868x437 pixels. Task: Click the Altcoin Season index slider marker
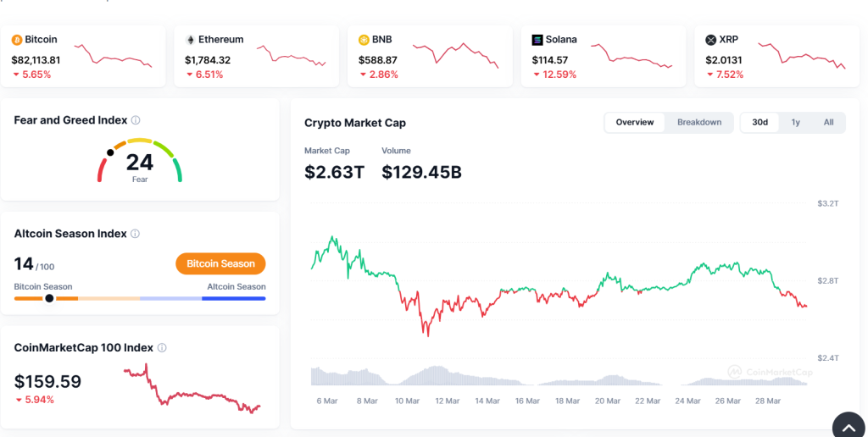click(x=49, y=298)
